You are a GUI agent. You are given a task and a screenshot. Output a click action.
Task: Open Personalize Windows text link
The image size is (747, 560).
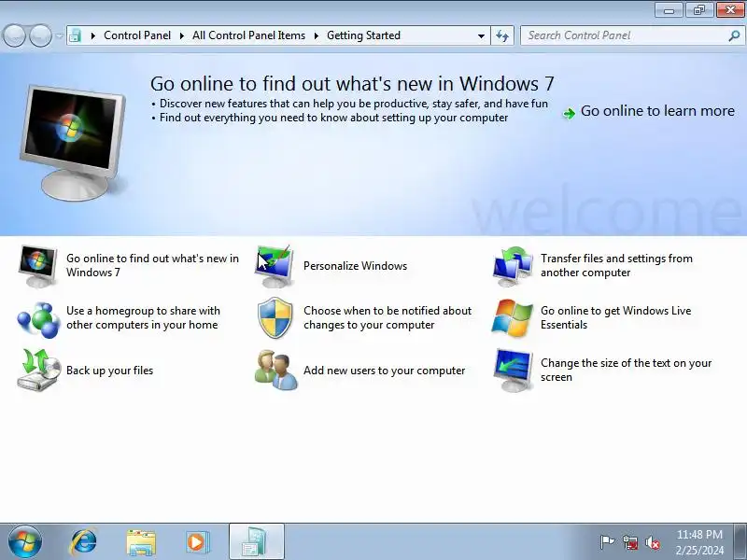coord(355,266)
